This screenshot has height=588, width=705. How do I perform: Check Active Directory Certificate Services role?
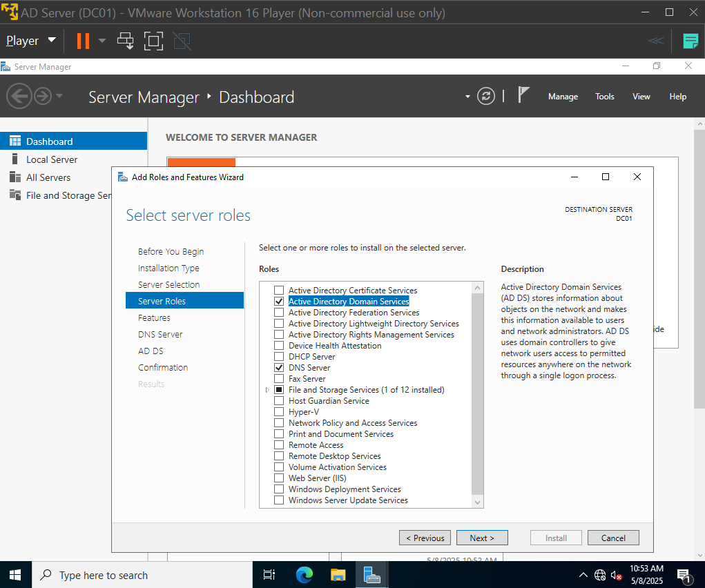click(x=279, y=291)
